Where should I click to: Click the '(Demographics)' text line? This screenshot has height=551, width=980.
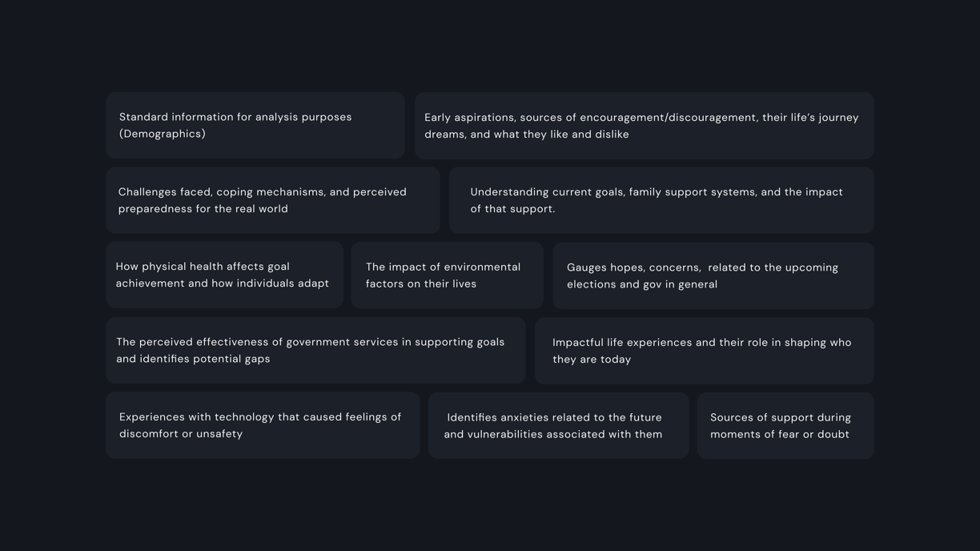(x=163, y=134)
